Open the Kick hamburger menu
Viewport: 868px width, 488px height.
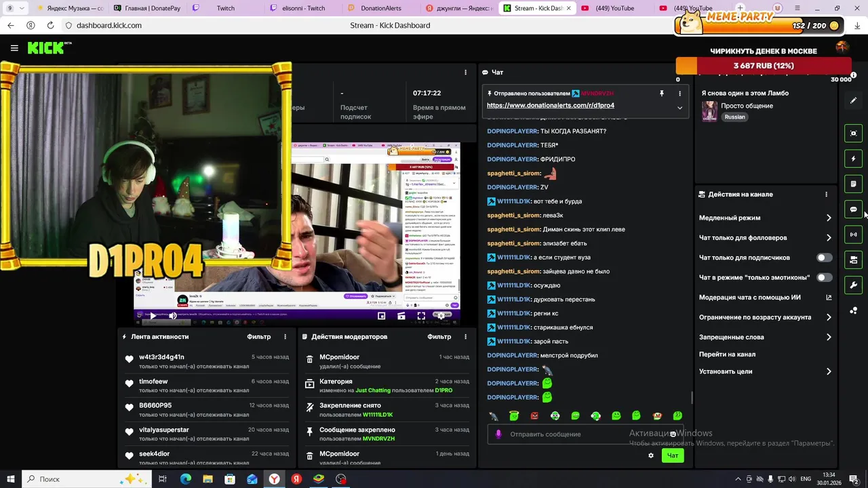coord(14,47)
